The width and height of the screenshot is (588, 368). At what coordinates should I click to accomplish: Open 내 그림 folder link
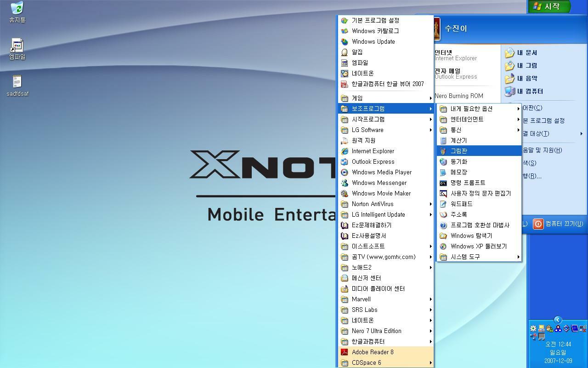pyautogui.click(x=521, y=66)
